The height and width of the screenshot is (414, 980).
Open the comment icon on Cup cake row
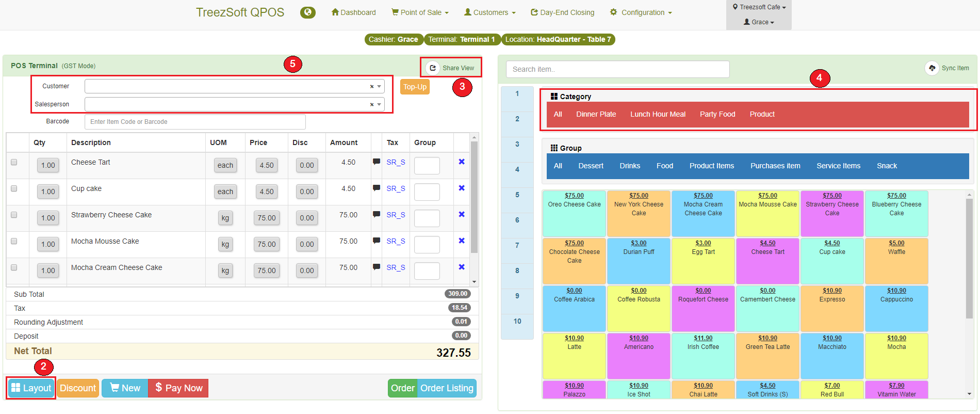pyautogui.click(x=377, y=188)
